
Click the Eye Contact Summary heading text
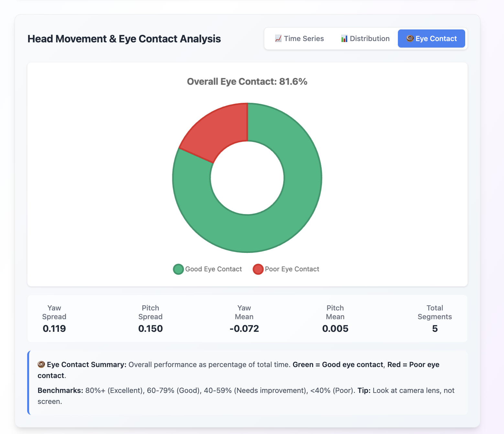click(x=87, y=364)
